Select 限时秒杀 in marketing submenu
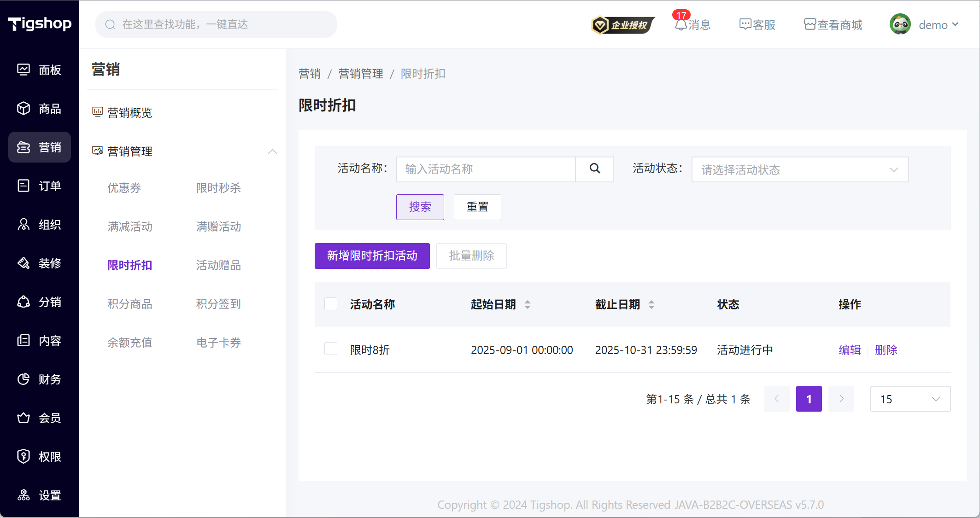This screenshot has height=518, width=980. point(218,188)
